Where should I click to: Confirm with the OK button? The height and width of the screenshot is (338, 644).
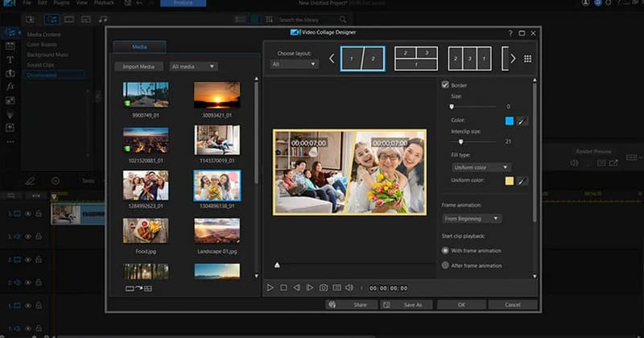coord(461,305)
